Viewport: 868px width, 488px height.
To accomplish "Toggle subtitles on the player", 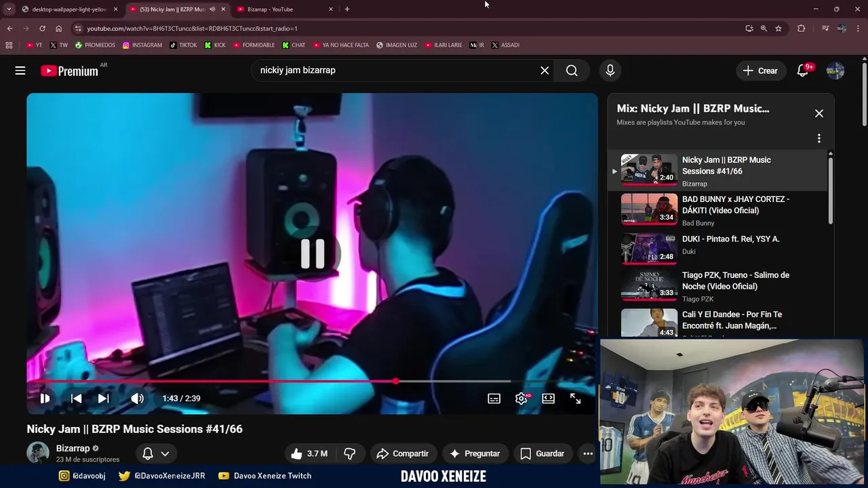I will click(x=494, y=399).
